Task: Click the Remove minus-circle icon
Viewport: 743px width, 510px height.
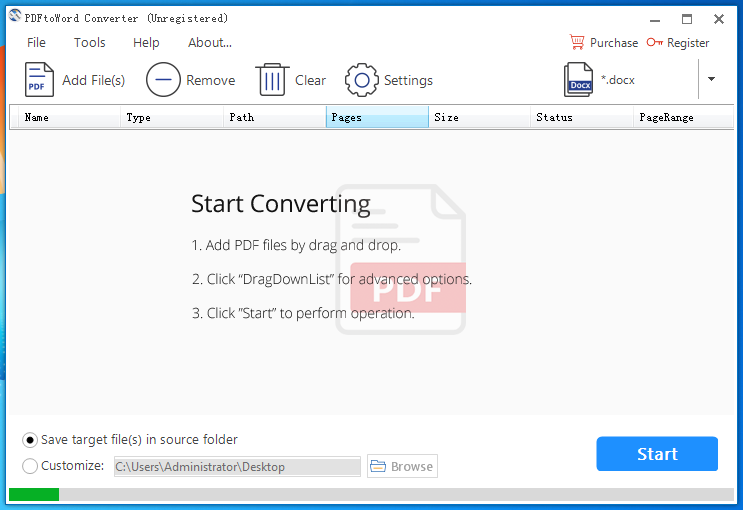Action: click(163, 80)
